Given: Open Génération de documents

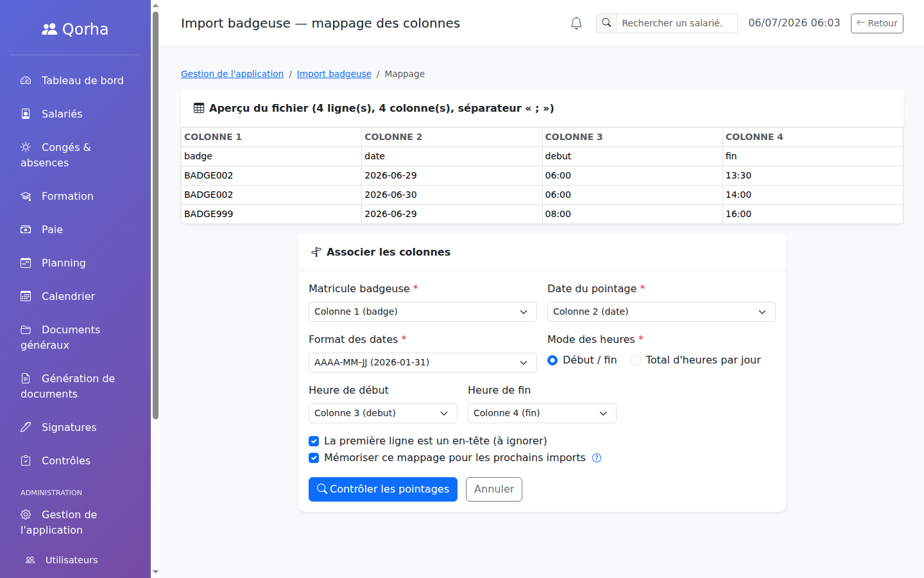Looking at the screenshot, I should click(x=76, y=386).
